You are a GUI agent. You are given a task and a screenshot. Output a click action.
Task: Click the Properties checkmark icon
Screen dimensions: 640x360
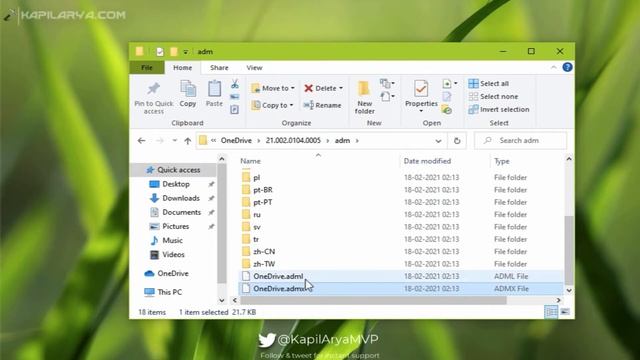click(421, 89)
